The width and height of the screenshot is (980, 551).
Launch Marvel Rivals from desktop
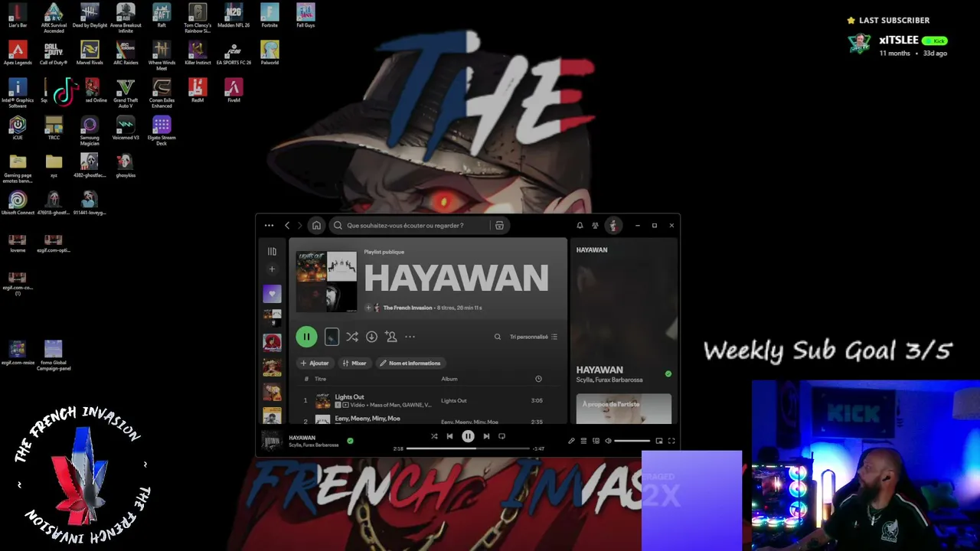point(90,53)
